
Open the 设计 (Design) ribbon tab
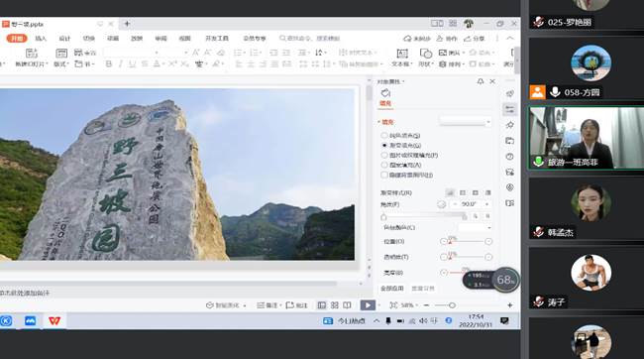(64, 39)
